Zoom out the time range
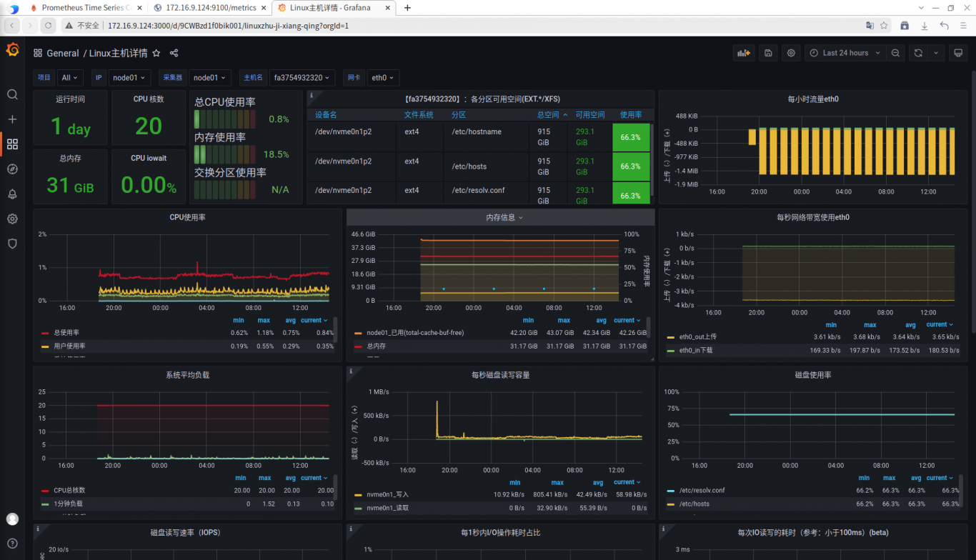Image resolution: width=976 pixels, height=560 pixels. point(895,53)
